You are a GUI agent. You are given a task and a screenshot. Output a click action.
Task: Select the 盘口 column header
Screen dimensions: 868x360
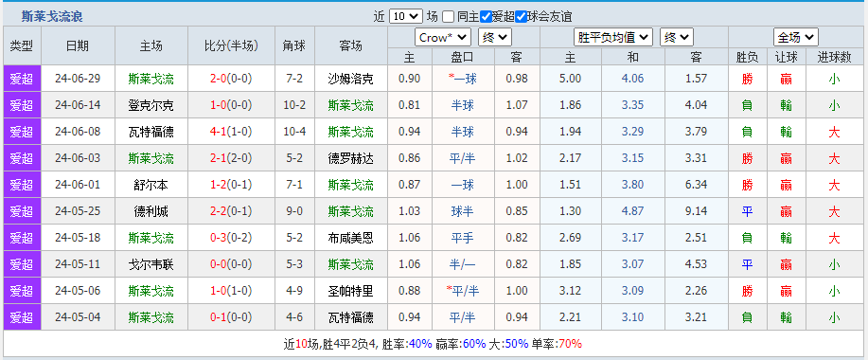[x=462, y=57]
